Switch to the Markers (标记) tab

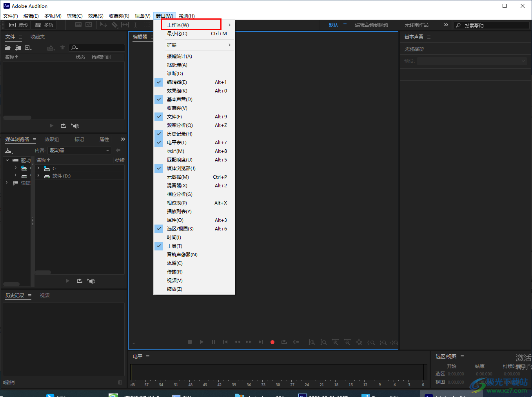coord(79,140)
